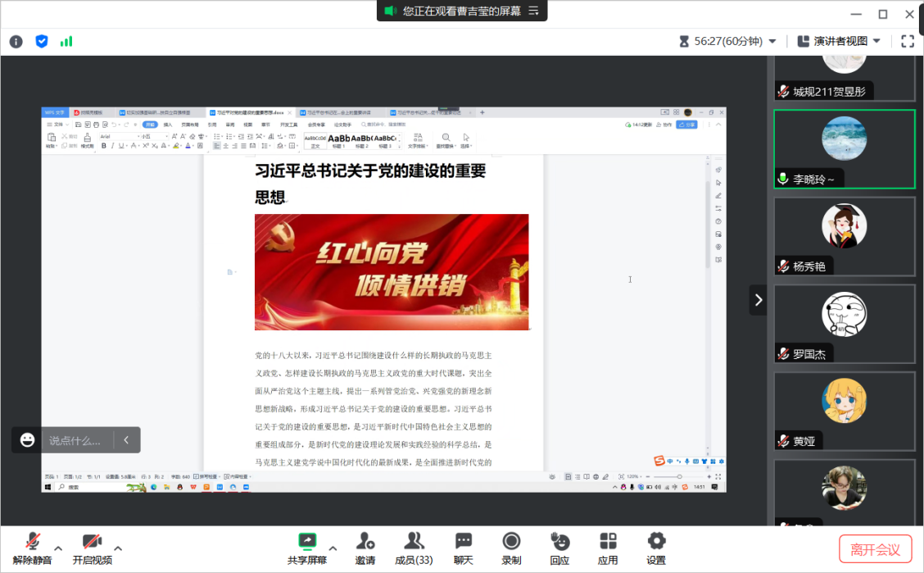The image size is (924, 573).
Task: Enter full screen mode
Action: click(x=908, y=41)
